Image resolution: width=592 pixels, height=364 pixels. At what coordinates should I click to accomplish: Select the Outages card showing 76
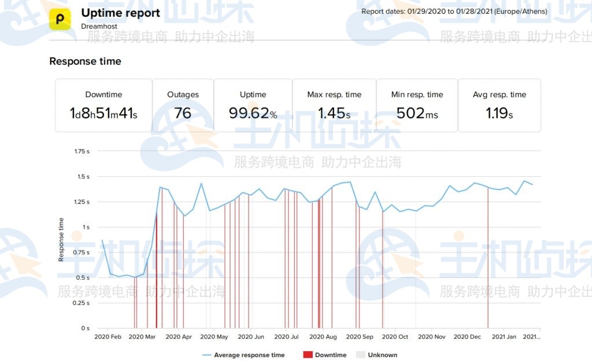click(183, 105)
